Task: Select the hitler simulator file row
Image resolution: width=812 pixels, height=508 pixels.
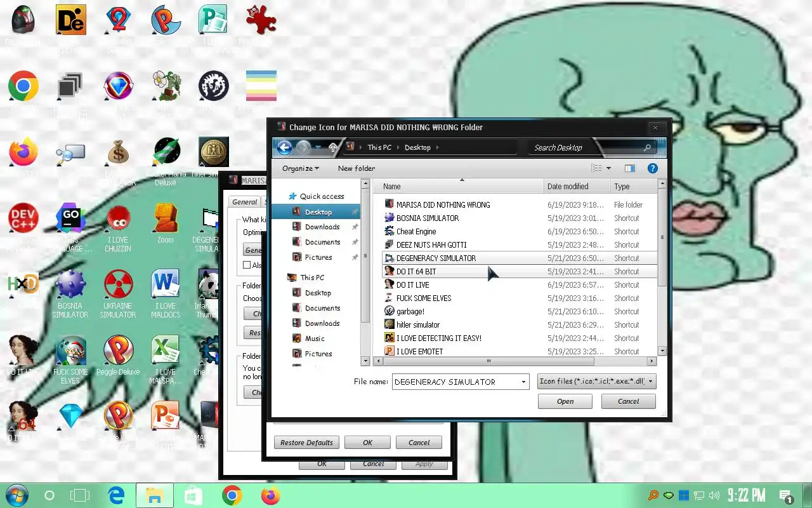Action: (x=520, y=324)
